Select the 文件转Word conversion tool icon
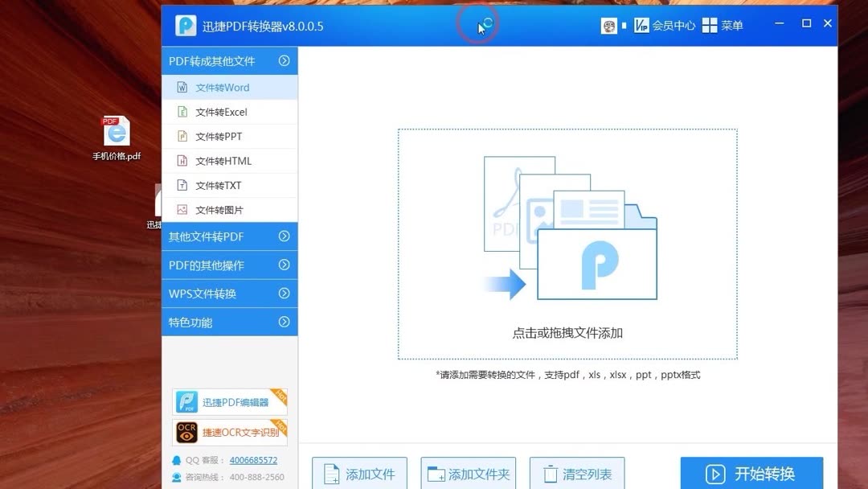This screenshot has height=489, width=868. pos(182,87)
